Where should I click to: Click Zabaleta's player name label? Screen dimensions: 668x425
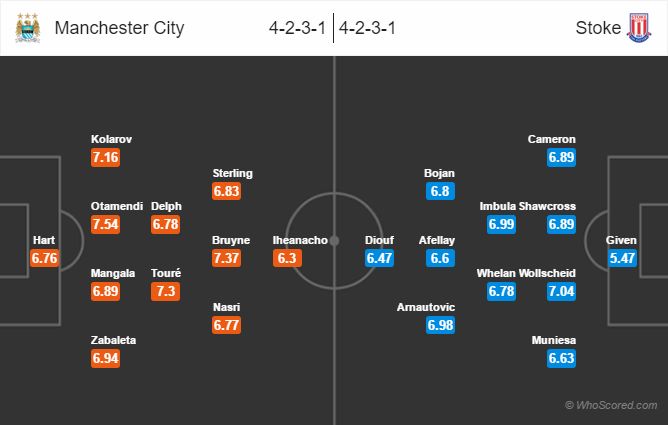point(113,340)
